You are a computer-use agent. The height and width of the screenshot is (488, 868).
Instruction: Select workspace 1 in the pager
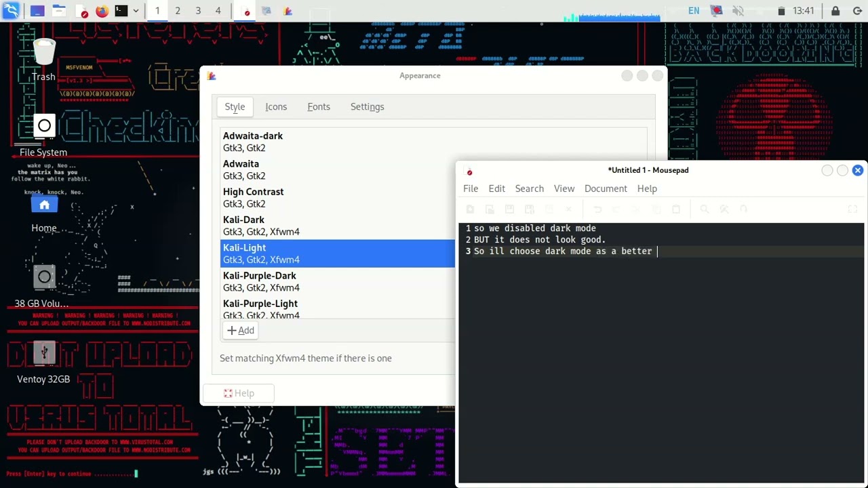[157, 11]
